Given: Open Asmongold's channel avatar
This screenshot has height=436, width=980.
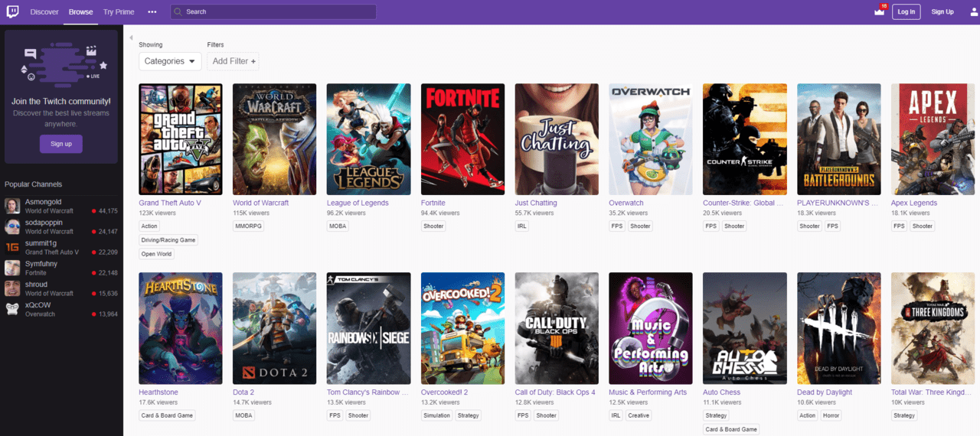Looking at the screenshot, I should 12,206.
